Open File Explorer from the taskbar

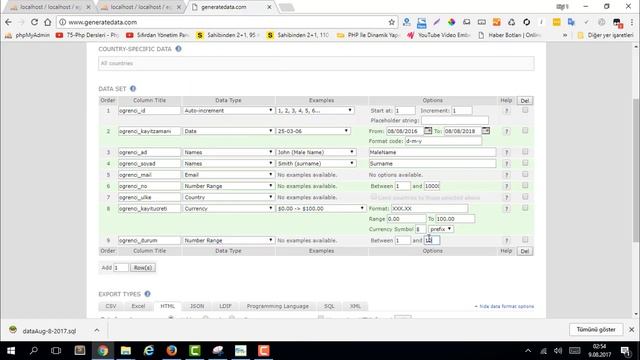126,351
